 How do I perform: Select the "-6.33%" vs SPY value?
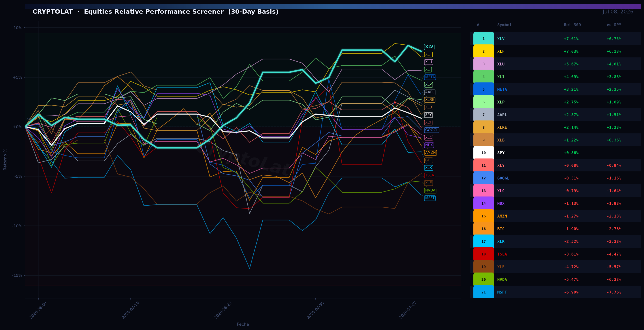click(614, 279)
